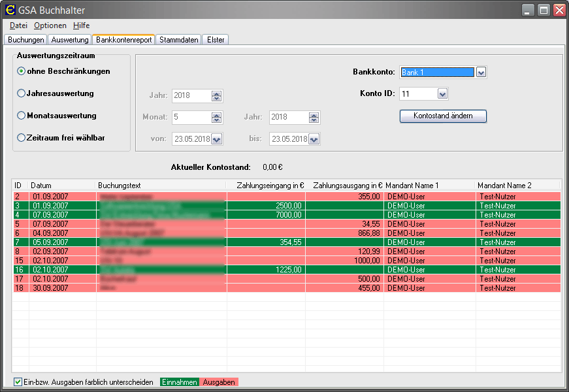Image resolution: width=569 pixels, height=392 pixels.
Task: Click the 'Mandant Name 2' column header
Action: point(518,186)
